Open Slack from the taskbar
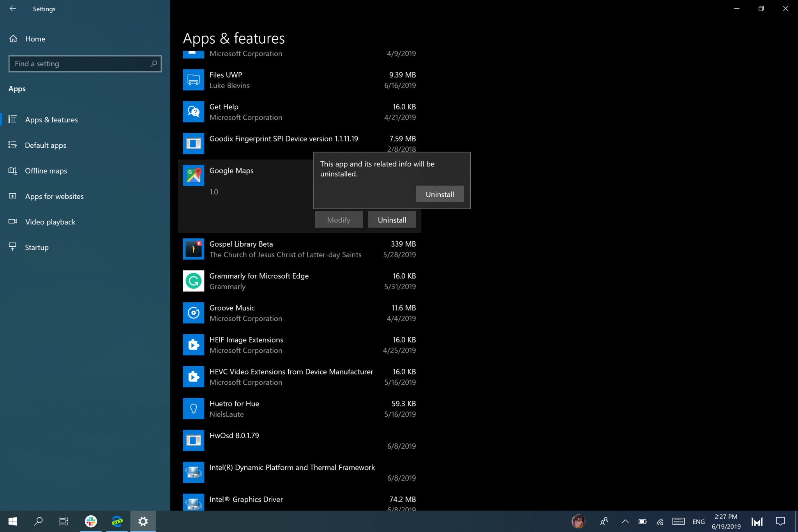Image resolution: width=798 pixels, height=532 pixels. pos(91,521)
